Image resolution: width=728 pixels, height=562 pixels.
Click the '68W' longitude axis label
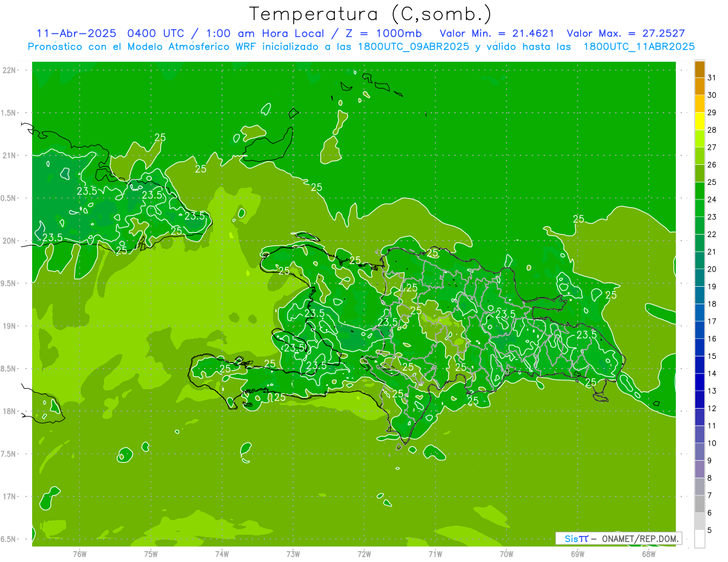tap(649, 554)
